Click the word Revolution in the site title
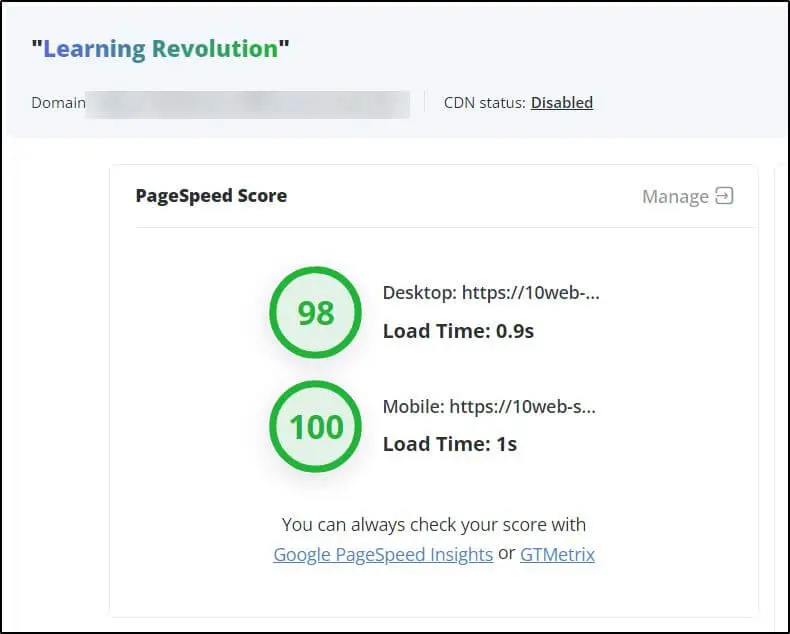This screenshot has width=790, height=634. [214, 49]
